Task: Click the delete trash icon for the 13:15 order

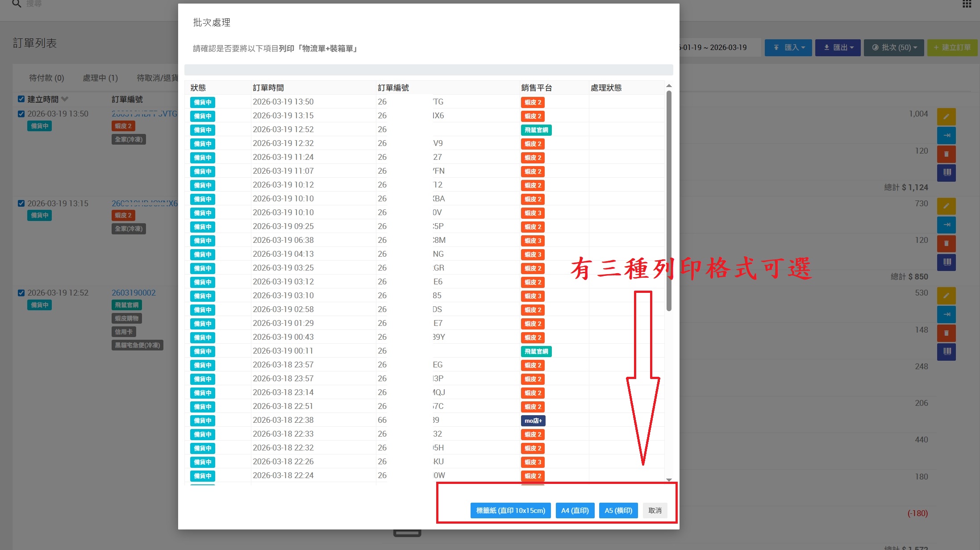Action: (946, 244)
